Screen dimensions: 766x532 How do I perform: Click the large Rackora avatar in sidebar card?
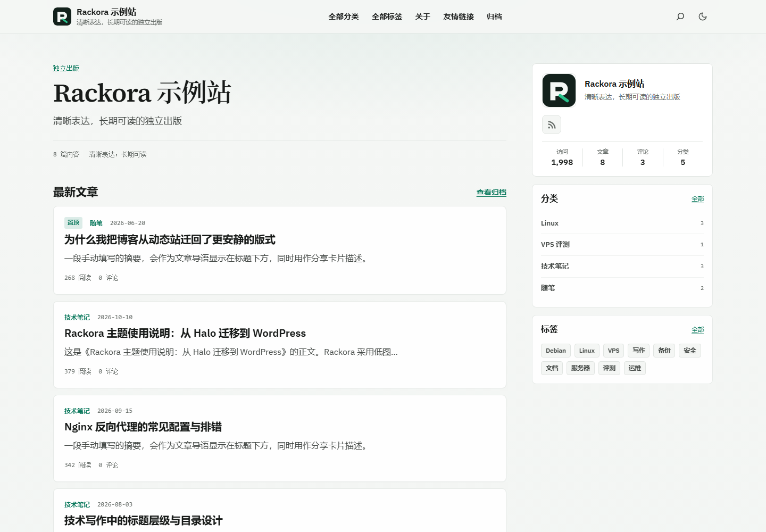coord(559,90)
